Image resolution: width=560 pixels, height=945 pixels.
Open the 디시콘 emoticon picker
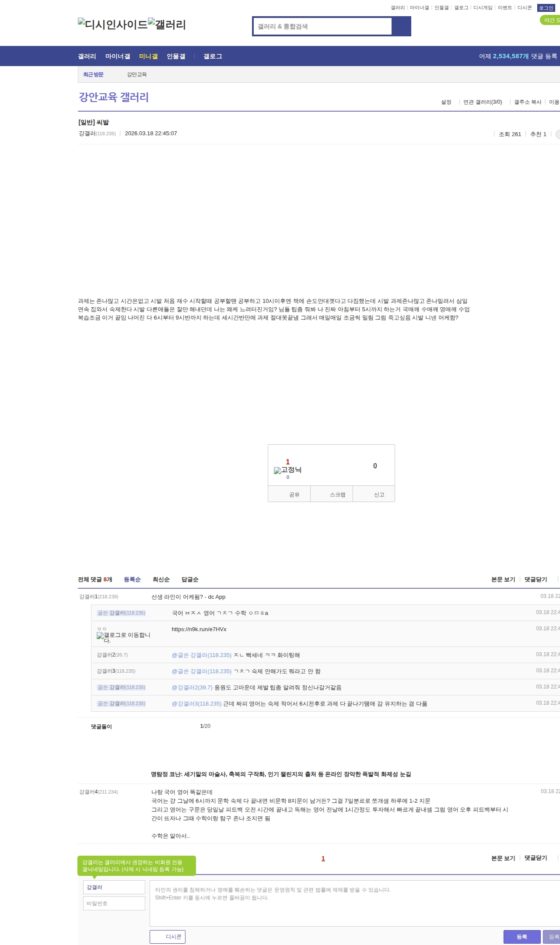[x=168, y=937]
